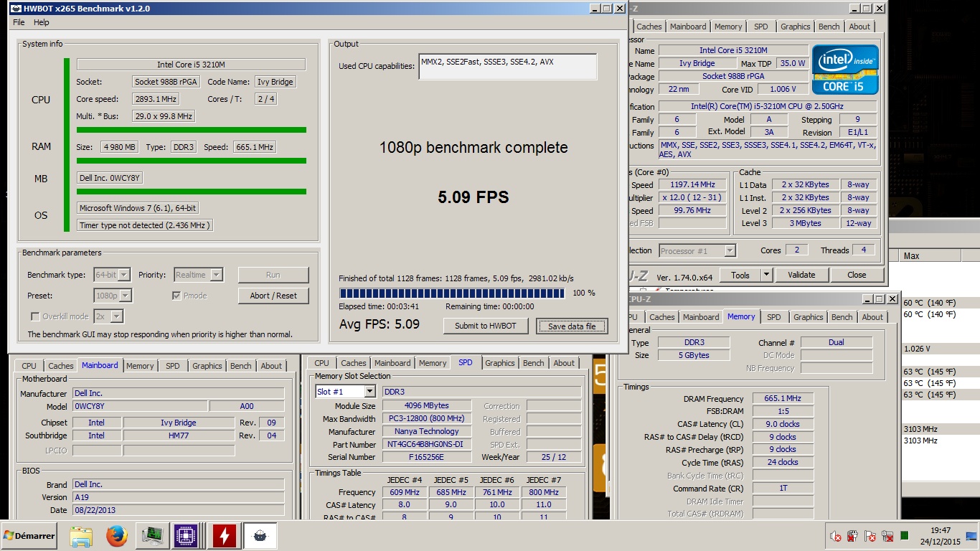The width and height of the screenshot is (980, 551).
Task: Click the network tray icon with red X
Action: pos(887,536)
